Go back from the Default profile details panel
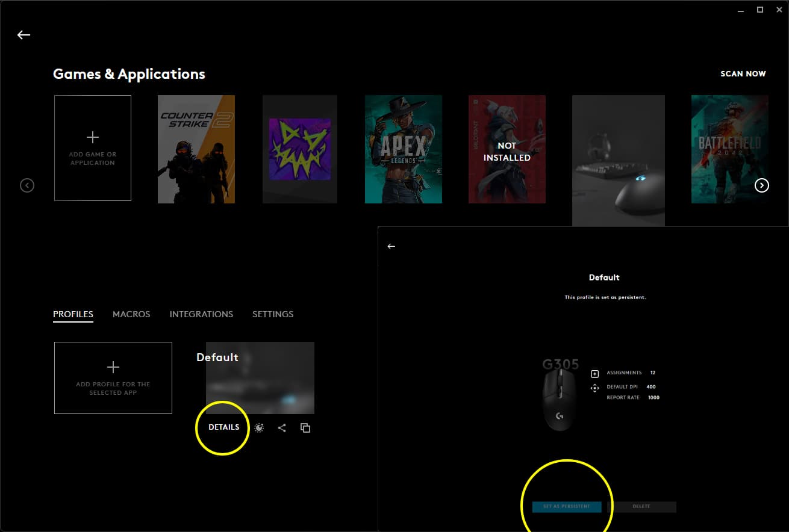This screenshot has height=532, width=789. (x=391, y=246)
